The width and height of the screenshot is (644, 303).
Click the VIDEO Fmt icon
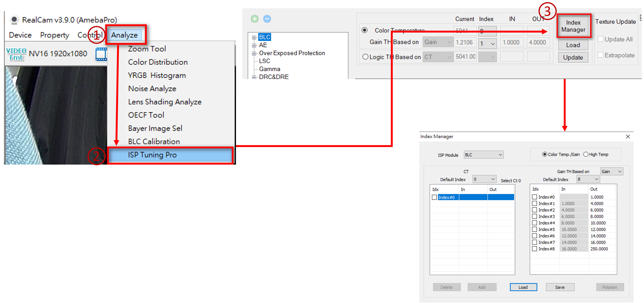(16, 54)
